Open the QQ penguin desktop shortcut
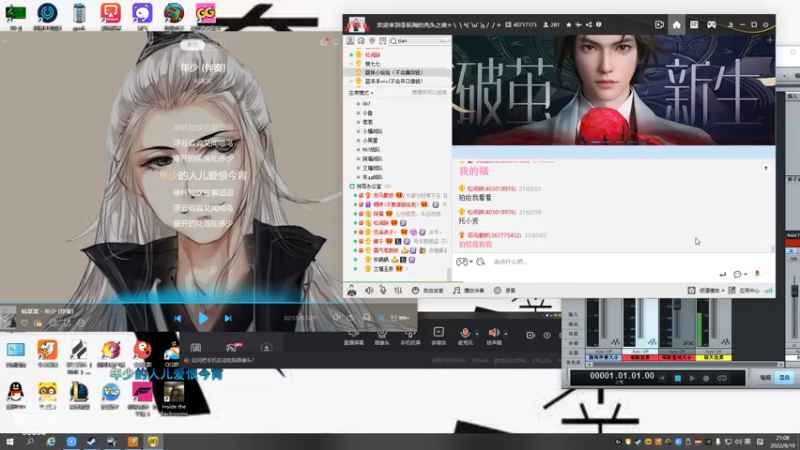Screen dimensions: 800x450 (16, 396)
